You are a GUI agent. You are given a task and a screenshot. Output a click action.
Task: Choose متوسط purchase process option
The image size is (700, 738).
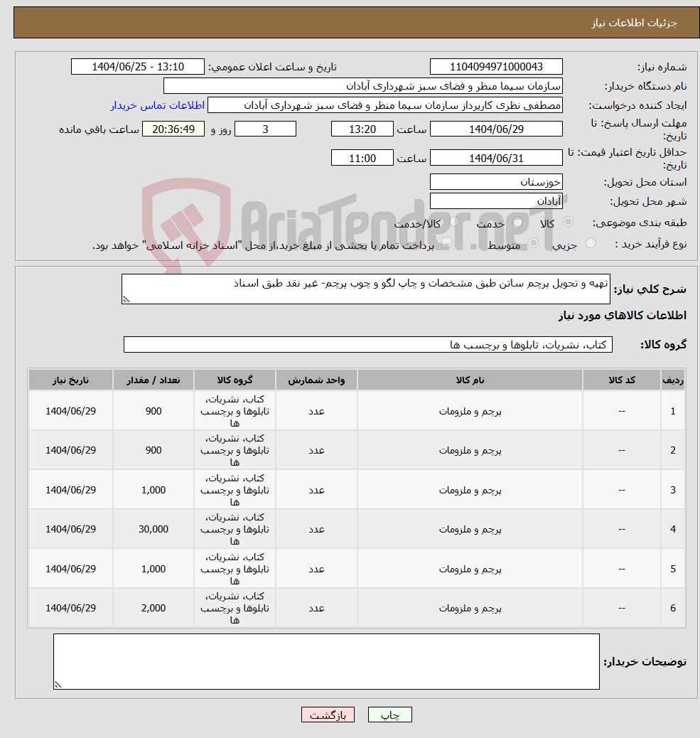pos(533,242)
